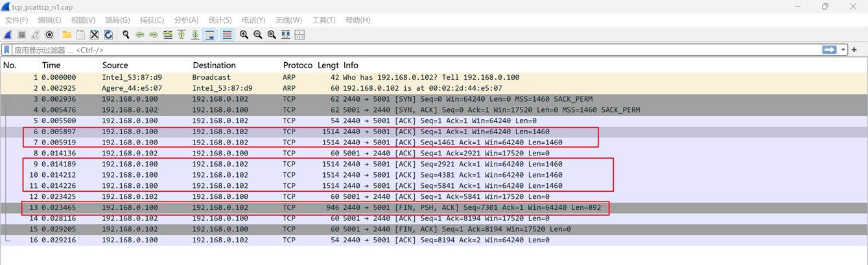Click the display filter input field
Viewport: 868px width, 265px height.
click(x=415, y=50)
